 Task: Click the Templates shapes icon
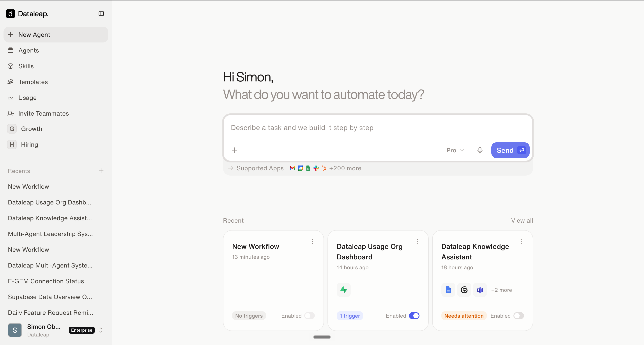(11, 82)
